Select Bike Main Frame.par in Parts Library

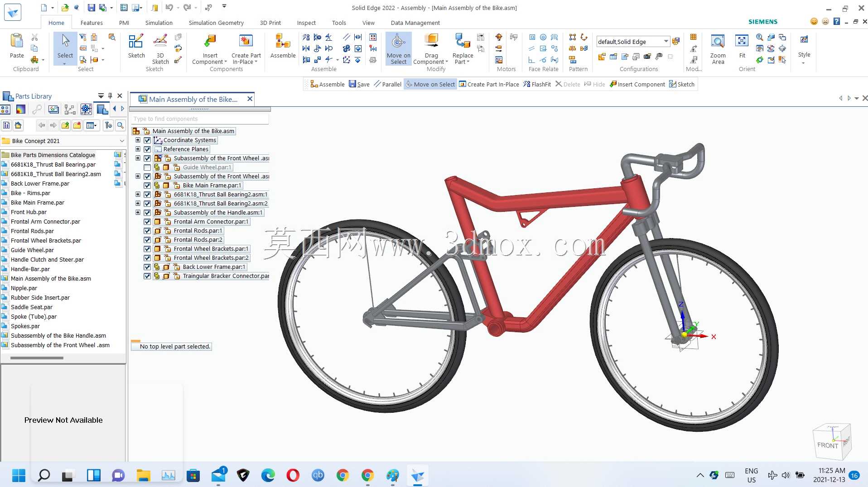coord(38,203)
